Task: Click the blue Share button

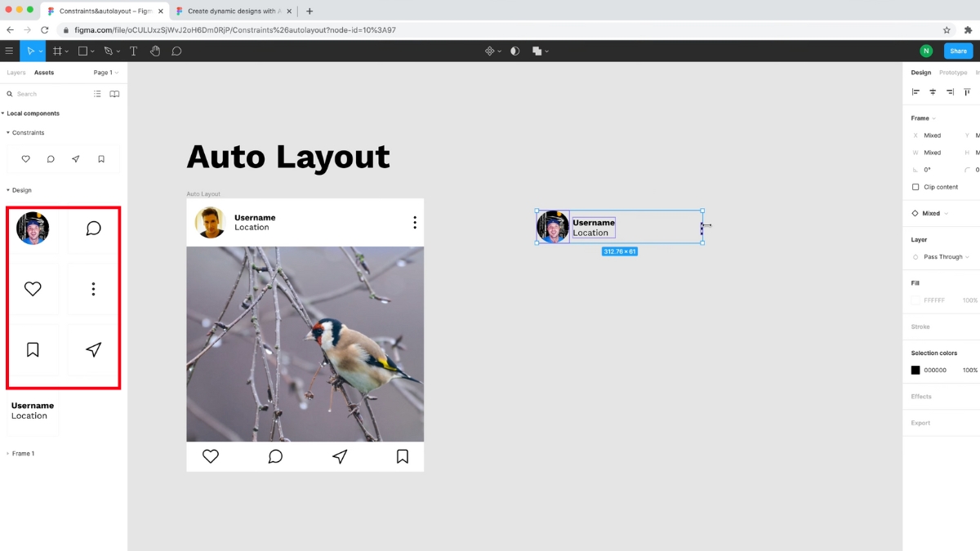Action: pyautogui.click(x=959, y=51)
